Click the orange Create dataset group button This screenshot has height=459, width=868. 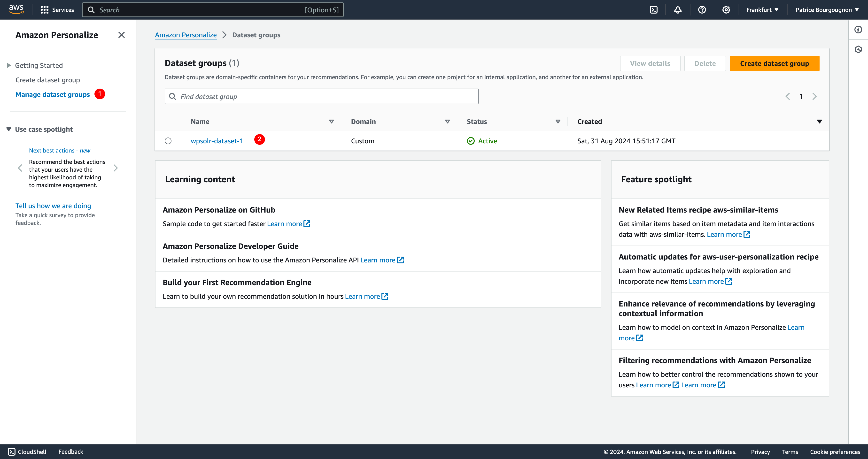[x=774, y=63]
